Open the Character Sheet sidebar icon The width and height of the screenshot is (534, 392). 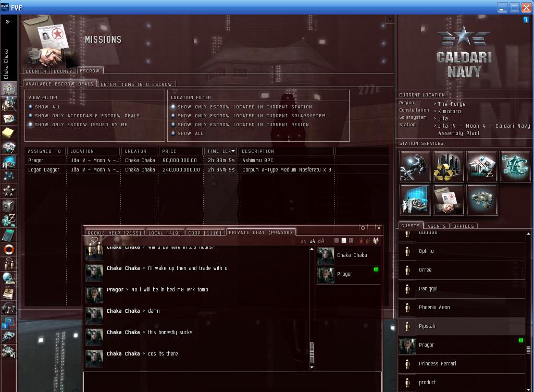point(9,89)
